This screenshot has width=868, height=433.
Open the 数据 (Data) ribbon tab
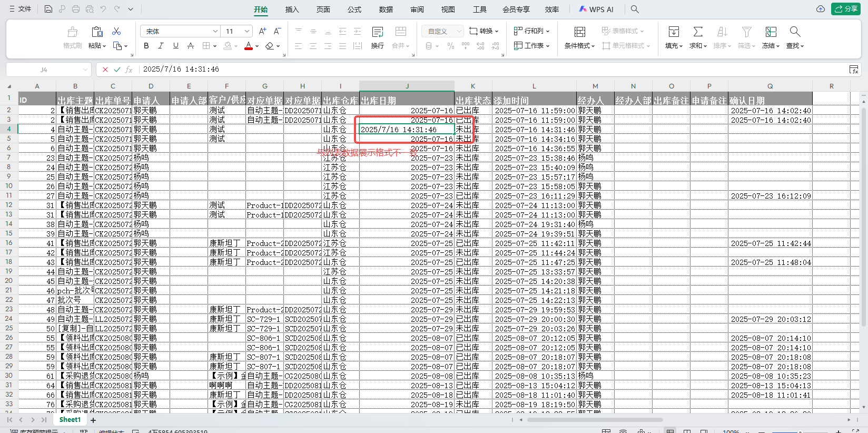tap(386, 9)
